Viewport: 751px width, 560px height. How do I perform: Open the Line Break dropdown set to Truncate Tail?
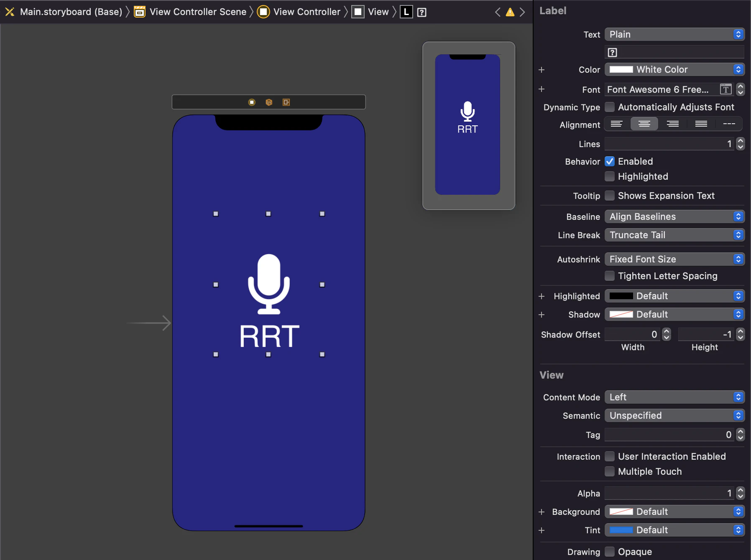674,235
